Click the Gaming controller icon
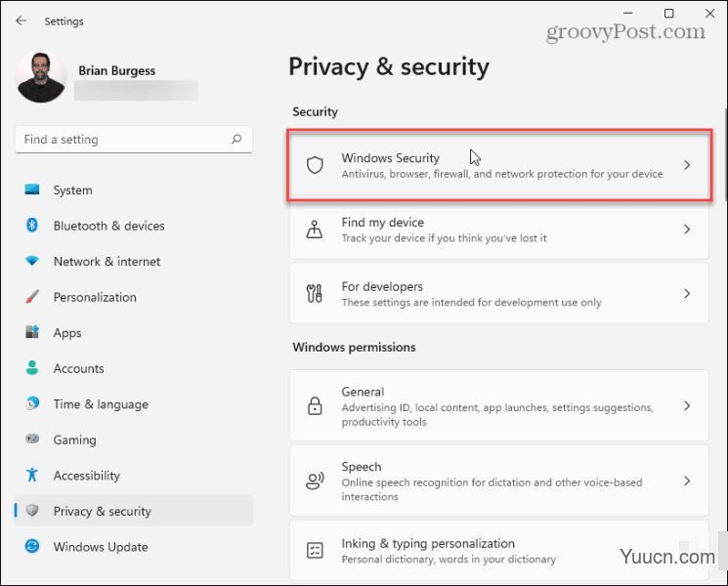728x586 pixels. pyautogui.click(x=32, y=439)
